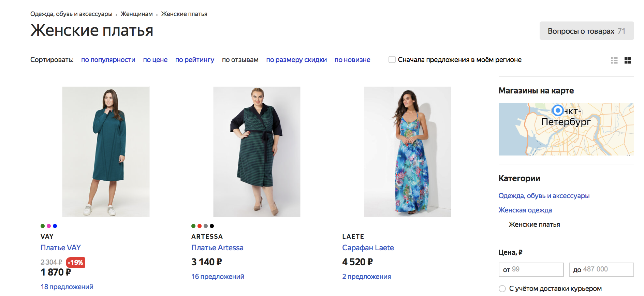
Task: Open product questions button
Action: 586,31
